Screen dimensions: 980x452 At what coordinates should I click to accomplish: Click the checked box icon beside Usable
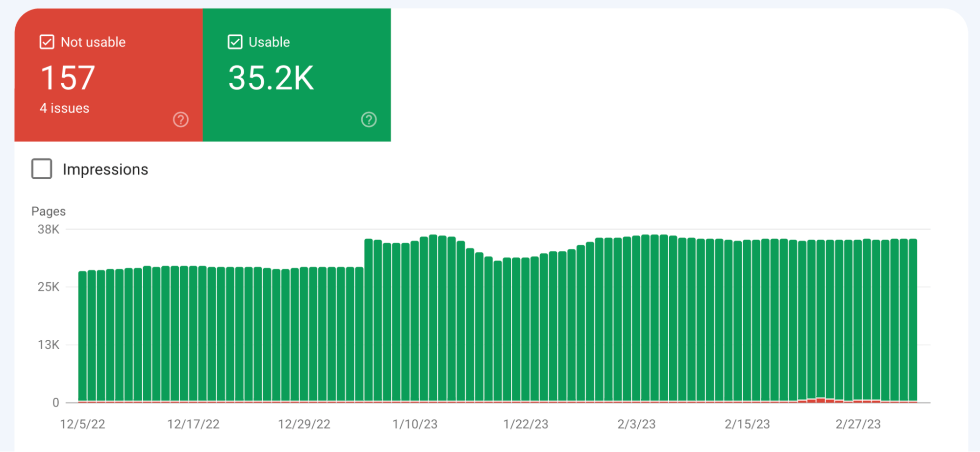point(235,42)
